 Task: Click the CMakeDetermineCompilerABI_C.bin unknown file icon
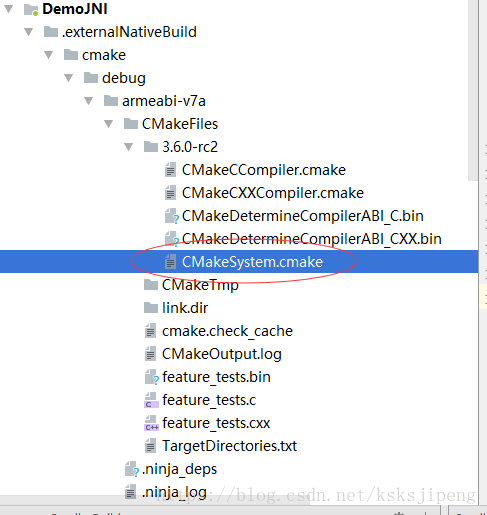pyautogui.click(x=172, y=216)
